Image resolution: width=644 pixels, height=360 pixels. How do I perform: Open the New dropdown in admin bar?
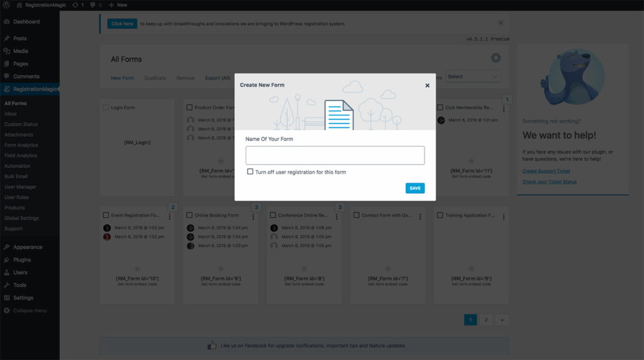(x=118, y=5)
